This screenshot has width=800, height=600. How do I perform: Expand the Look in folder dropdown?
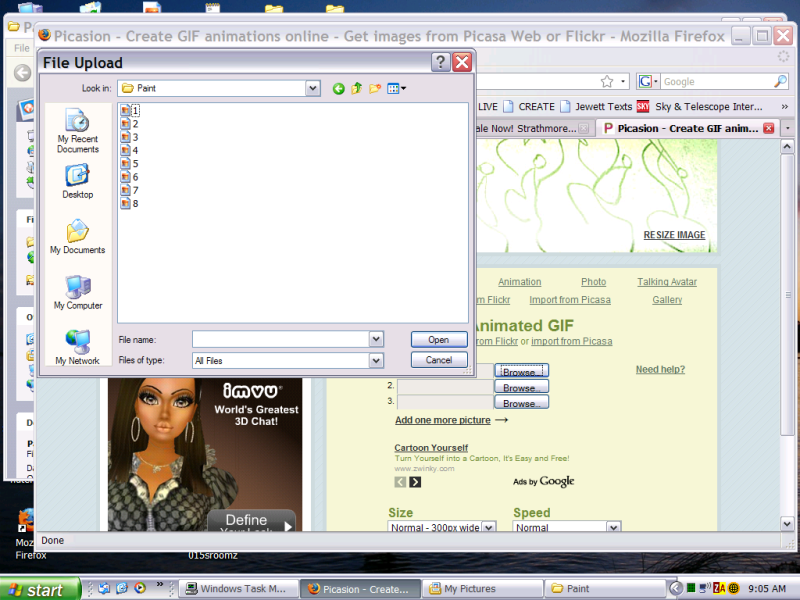point(313,88)
